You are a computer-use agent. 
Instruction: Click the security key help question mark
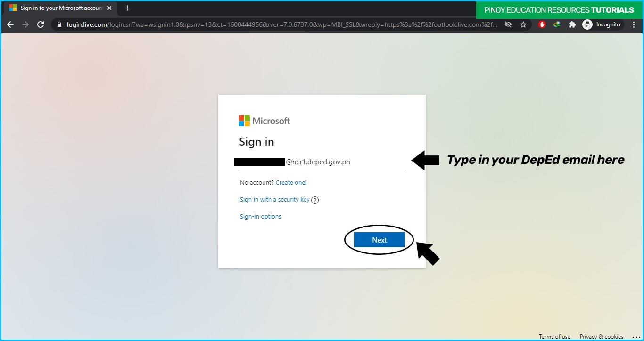click(x=315, y=200)
